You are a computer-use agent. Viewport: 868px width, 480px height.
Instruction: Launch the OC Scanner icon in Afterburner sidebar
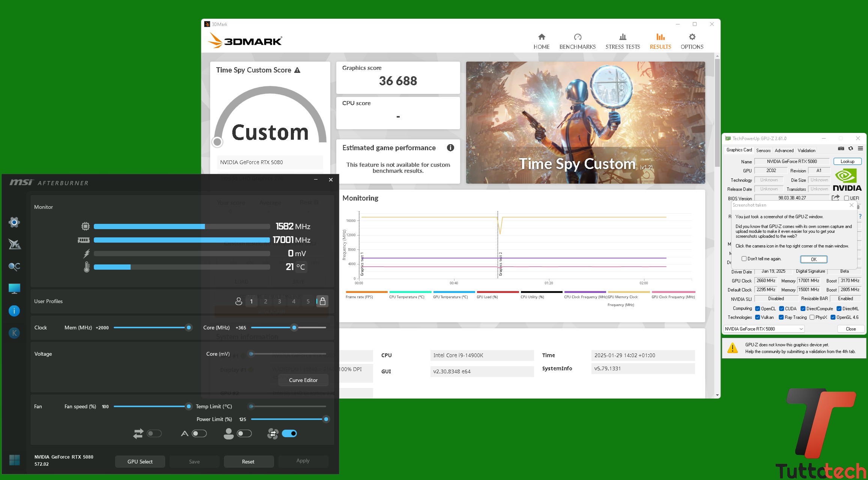(x=14, y=267)
